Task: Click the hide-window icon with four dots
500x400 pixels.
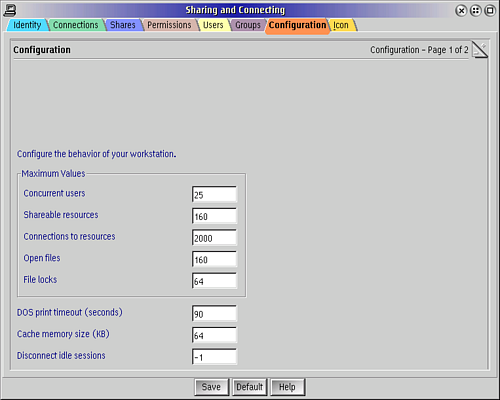Action: [476, 11]
